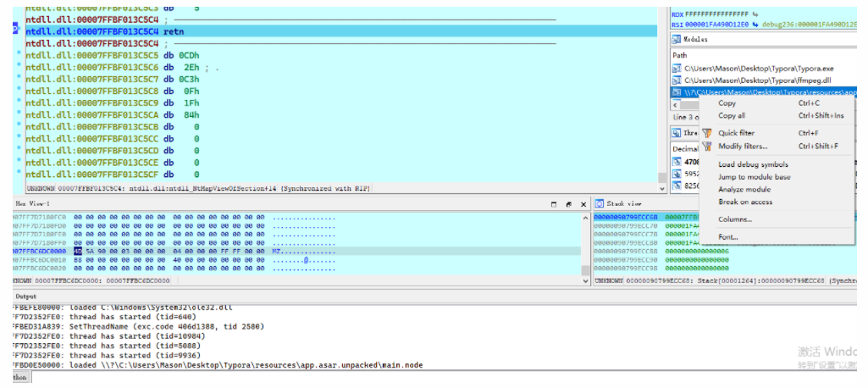This screenshot has width=868, height=388.
Task: Click the Output panel title
Action: tap(25, 297)
